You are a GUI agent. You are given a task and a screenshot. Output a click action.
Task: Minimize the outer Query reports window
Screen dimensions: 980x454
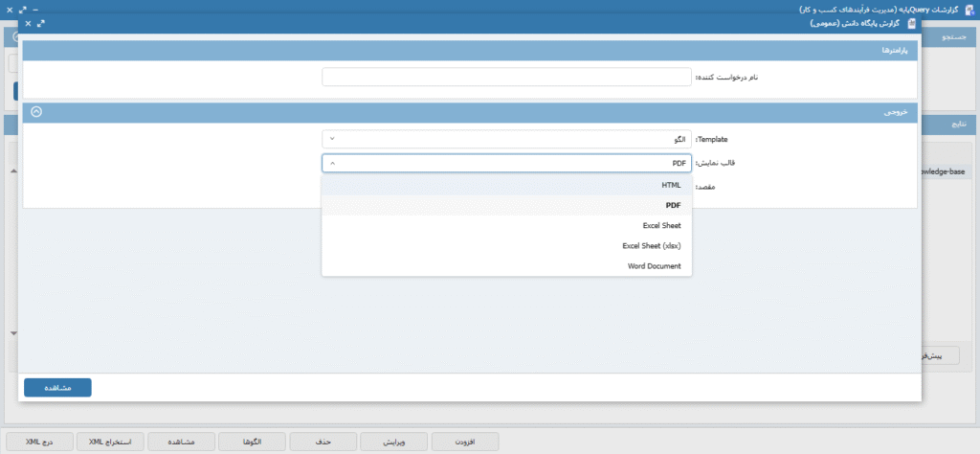[35, 8]
